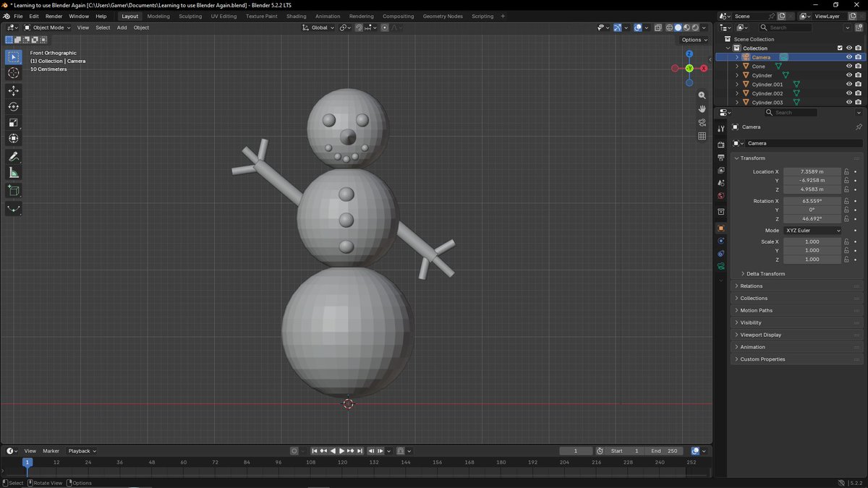Select the Scale tool in toolbar
The width and height of the screenshot is (868, 488).
pyautogui.click(x=14, y=122)
